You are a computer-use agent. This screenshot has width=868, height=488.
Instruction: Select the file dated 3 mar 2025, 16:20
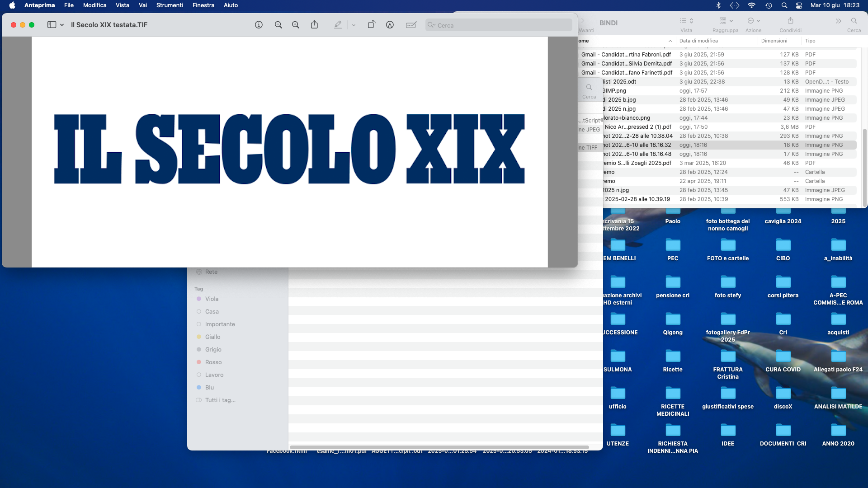pyautogui.click(x=729, y=163)
